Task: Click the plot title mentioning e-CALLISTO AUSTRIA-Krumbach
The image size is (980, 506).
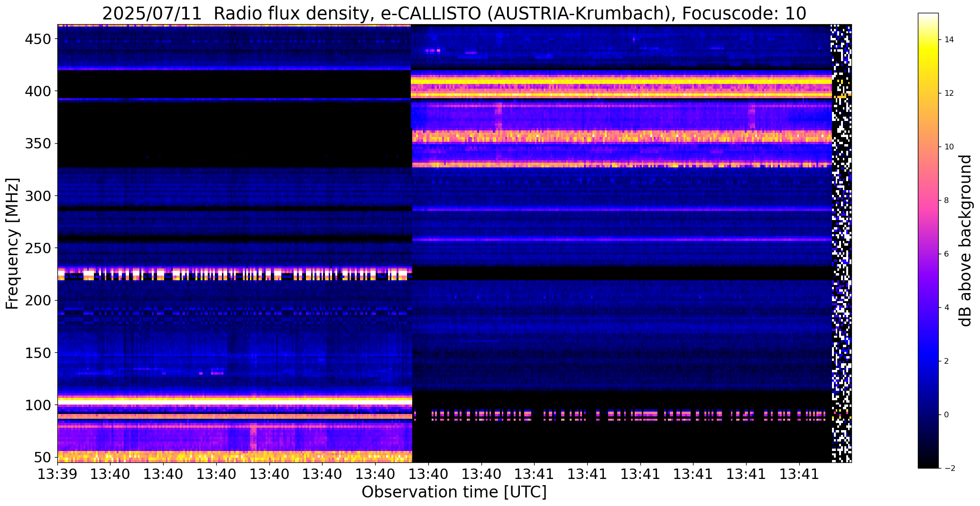Action: (454, 13)
